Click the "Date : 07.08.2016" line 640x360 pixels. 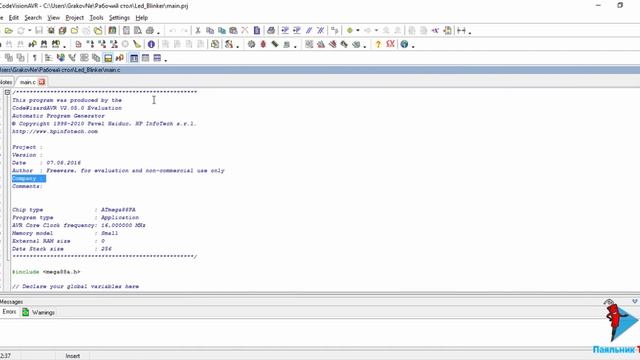(x=46, y=163)
